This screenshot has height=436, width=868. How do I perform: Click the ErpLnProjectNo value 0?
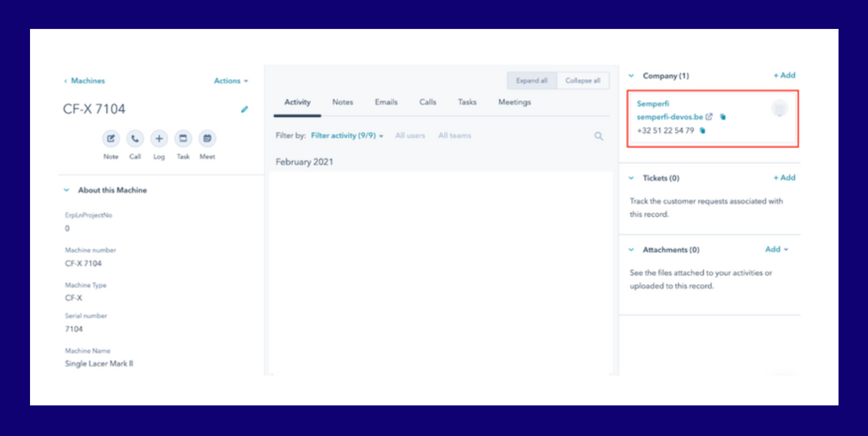click(67, 228)
